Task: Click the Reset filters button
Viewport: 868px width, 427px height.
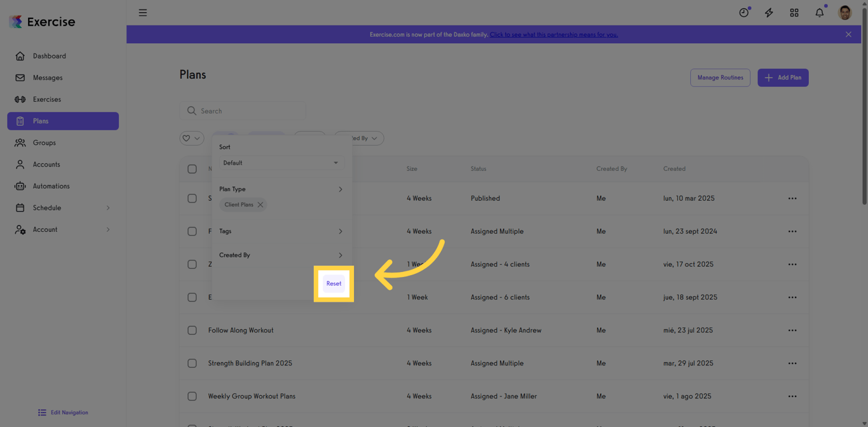Action: tap(334, 283)
